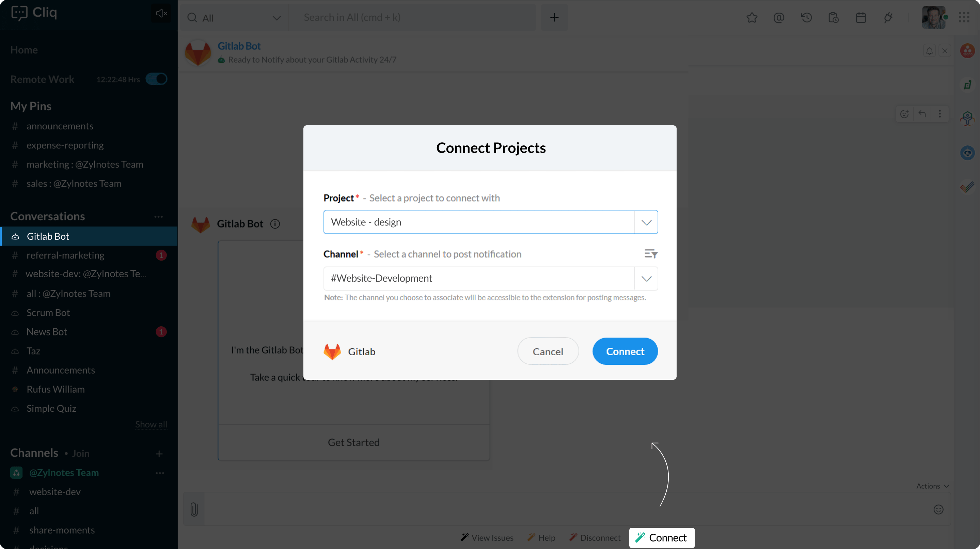Screen dimensions: 980x549
Task: Click the attachment paperclip icon
Action: tap(194, 509)
